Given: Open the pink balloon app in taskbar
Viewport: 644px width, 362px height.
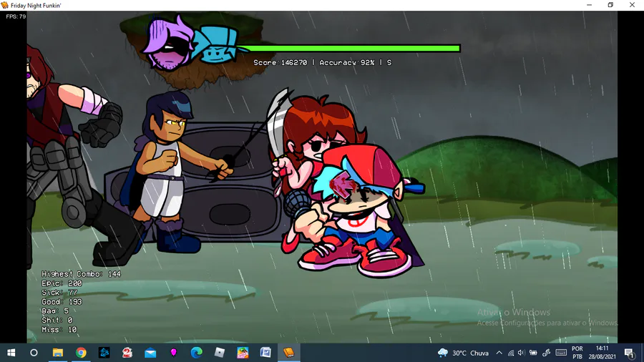Looking at the screenshot, I should 173,353.
